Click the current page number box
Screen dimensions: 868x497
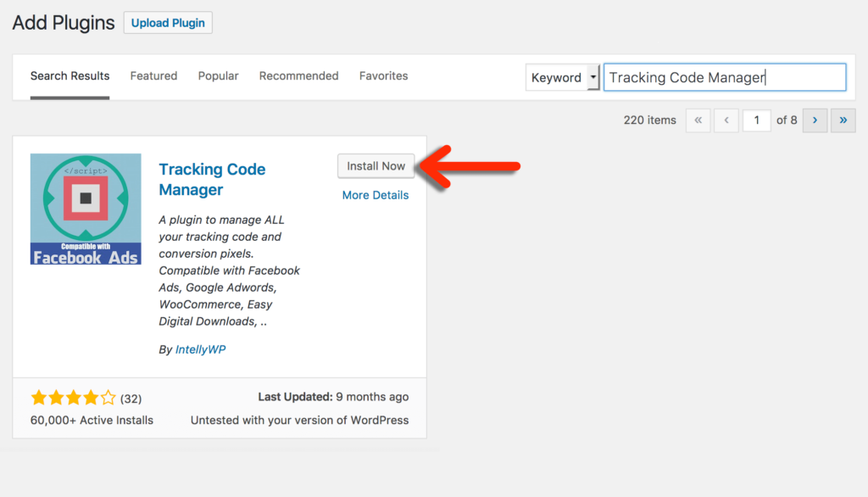(756, 120)
